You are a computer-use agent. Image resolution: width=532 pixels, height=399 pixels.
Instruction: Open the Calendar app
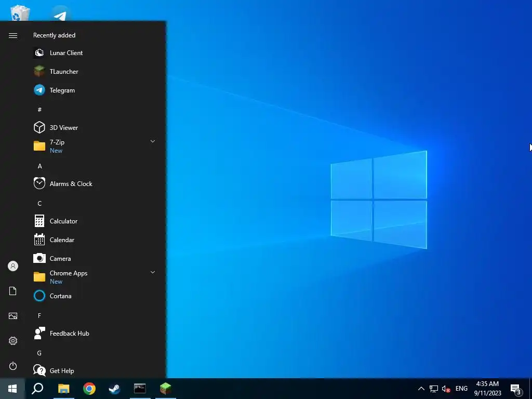[x=96, y=240]
